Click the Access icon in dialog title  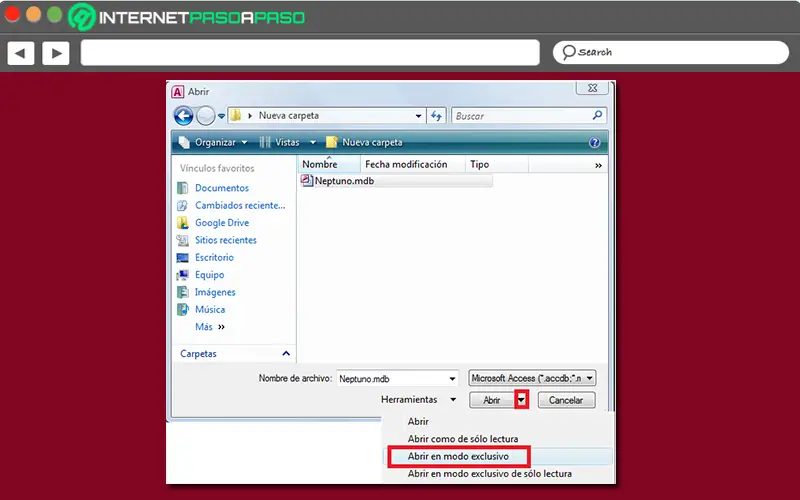coord(177,92)
